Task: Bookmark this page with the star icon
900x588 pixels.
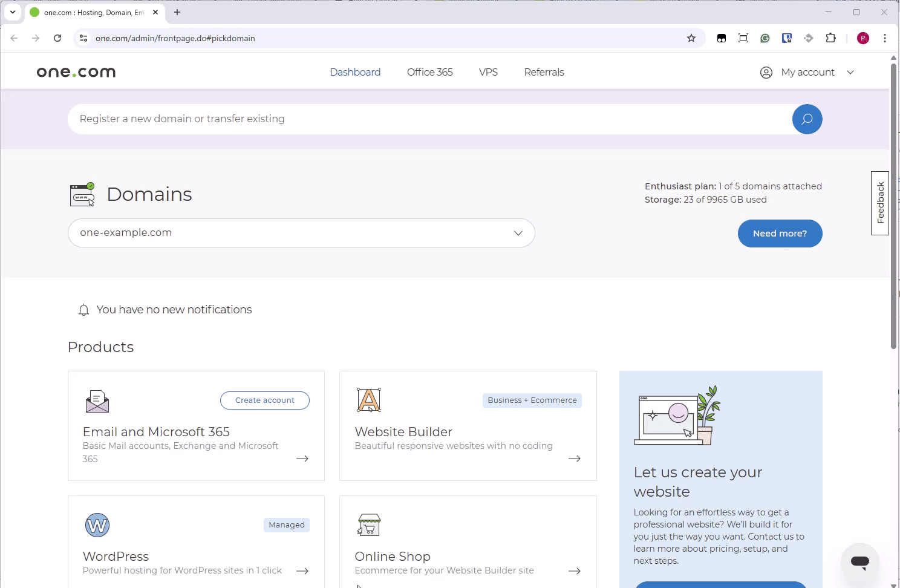Action: pyautogui.click(x=691, y=38)
